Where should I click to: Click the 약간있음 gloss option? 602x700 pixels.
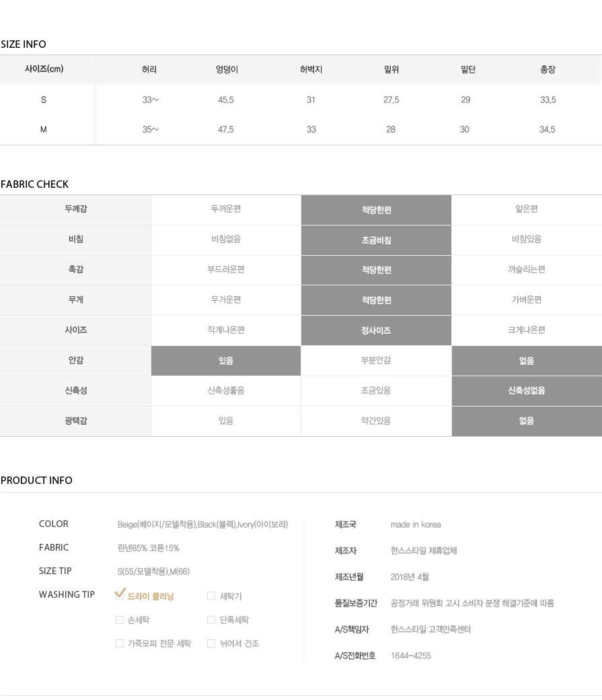pyautogui.click(x=376, y=421)
